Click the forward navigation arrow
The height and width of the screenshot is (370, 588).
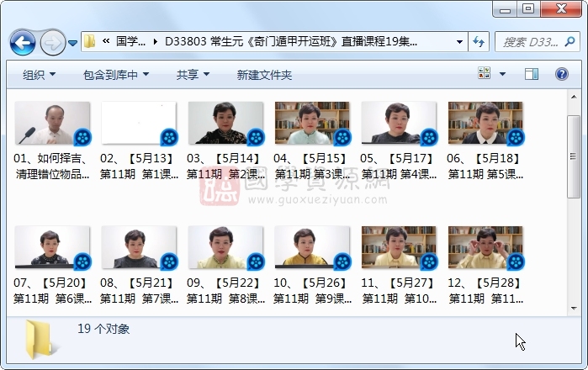(52, 43)
